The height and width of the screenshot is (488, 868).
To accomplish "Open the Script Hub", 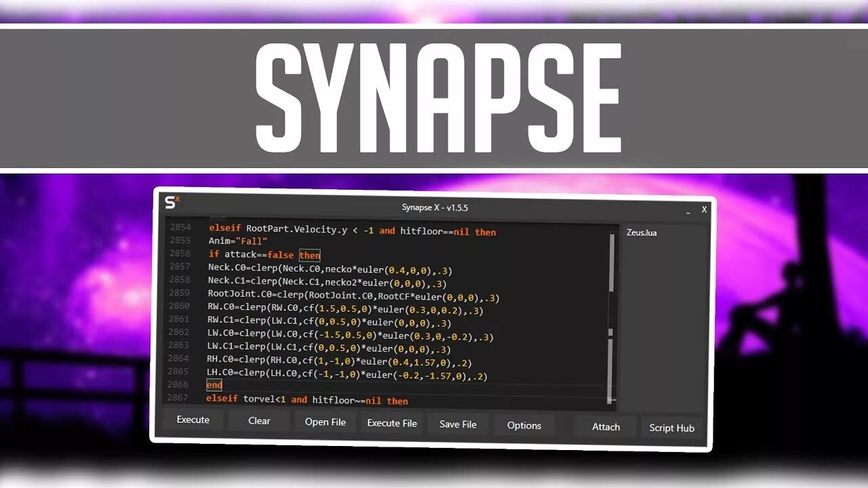I will [x=672, y=428].
